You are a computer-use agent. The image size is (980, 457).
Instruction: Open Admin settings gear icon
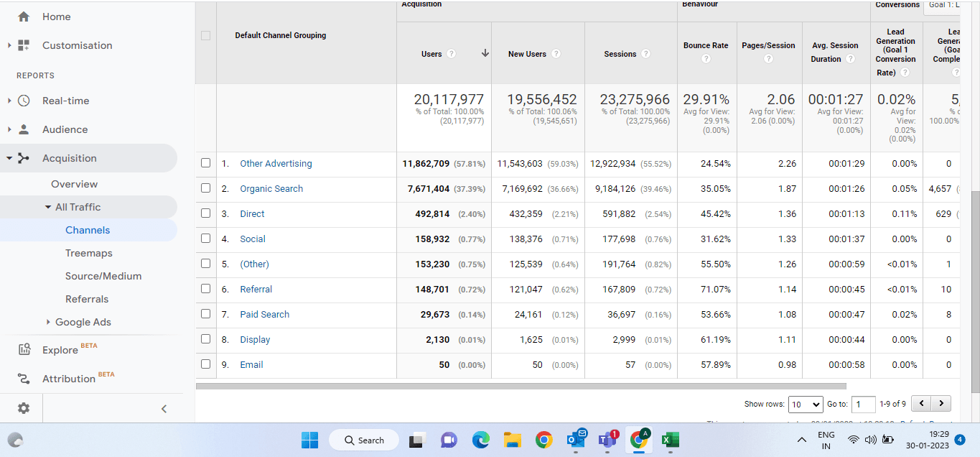point(24,408)
